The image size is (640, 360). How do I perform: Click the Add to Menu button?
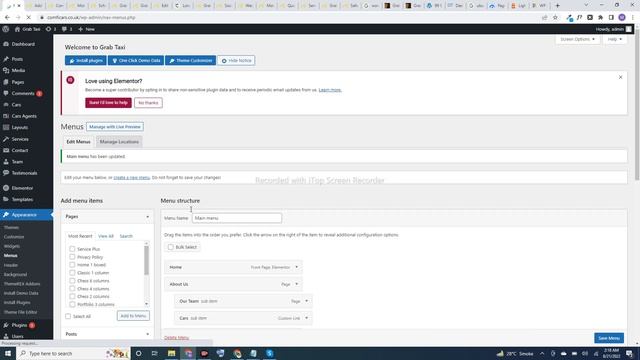(133, 316)
